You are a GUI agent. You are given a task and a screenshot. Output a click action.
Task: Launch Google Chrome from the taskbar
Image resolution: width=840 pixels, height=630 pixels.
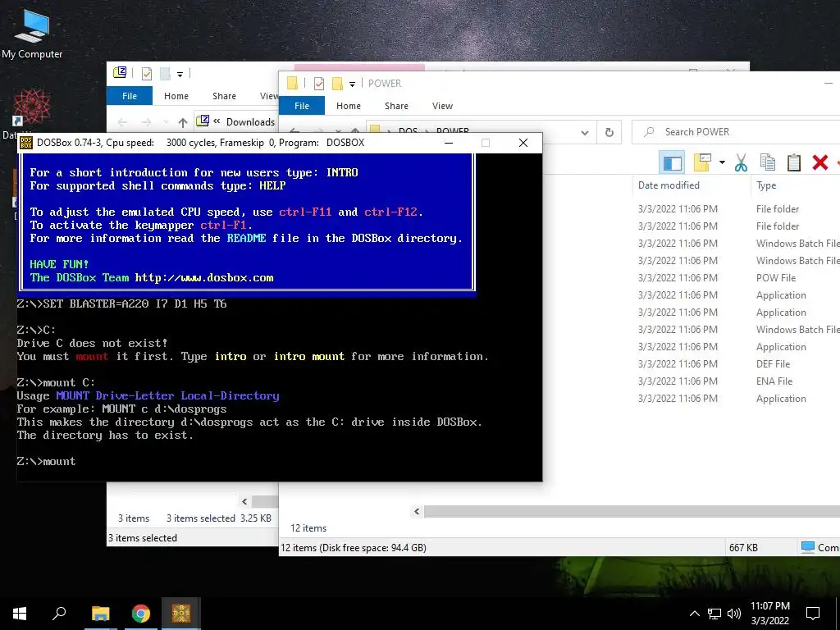141,614
